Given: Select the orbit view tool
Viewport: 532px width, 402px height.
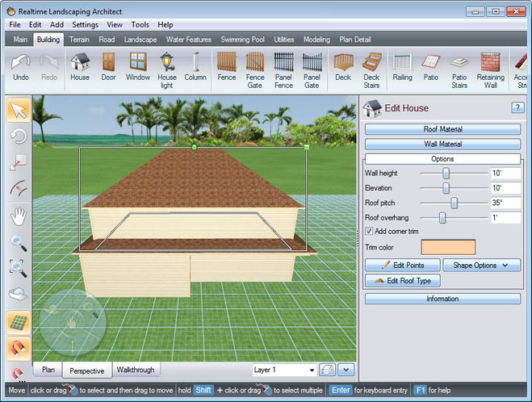Looking at the screenshot, I should (19, 294).
